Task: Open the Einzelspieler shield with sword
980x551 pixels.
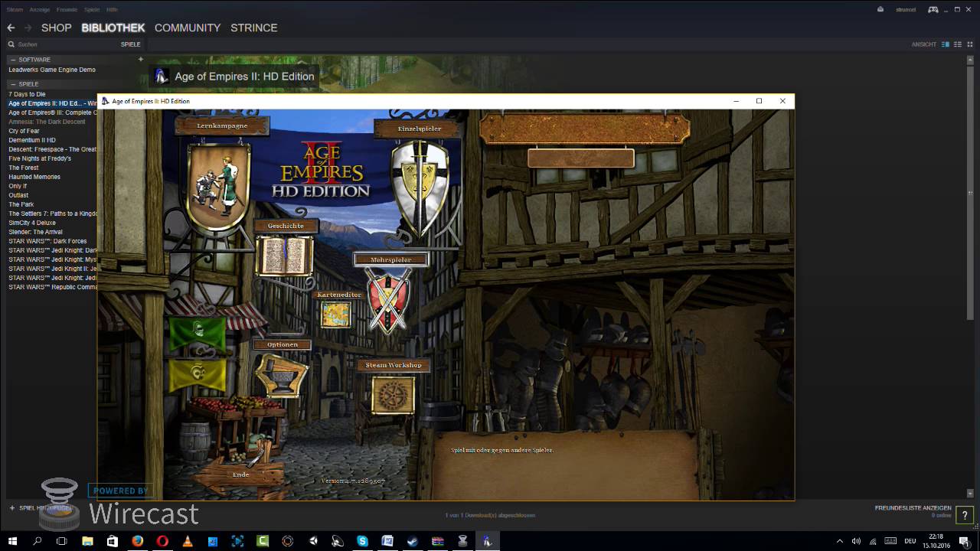Action: (x=420, y=187)
